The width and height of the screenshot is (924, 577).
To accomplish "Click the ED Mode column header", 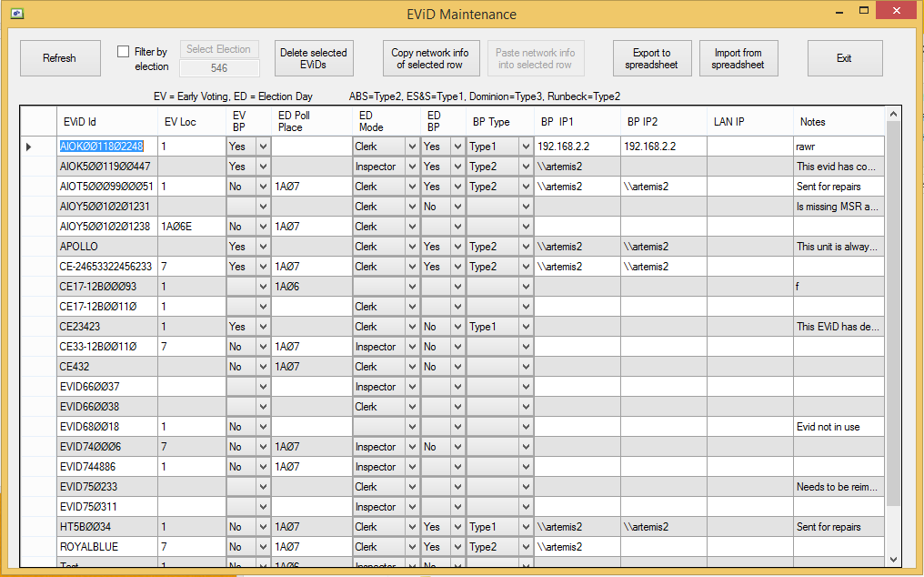I will click(x=387, y=122).
